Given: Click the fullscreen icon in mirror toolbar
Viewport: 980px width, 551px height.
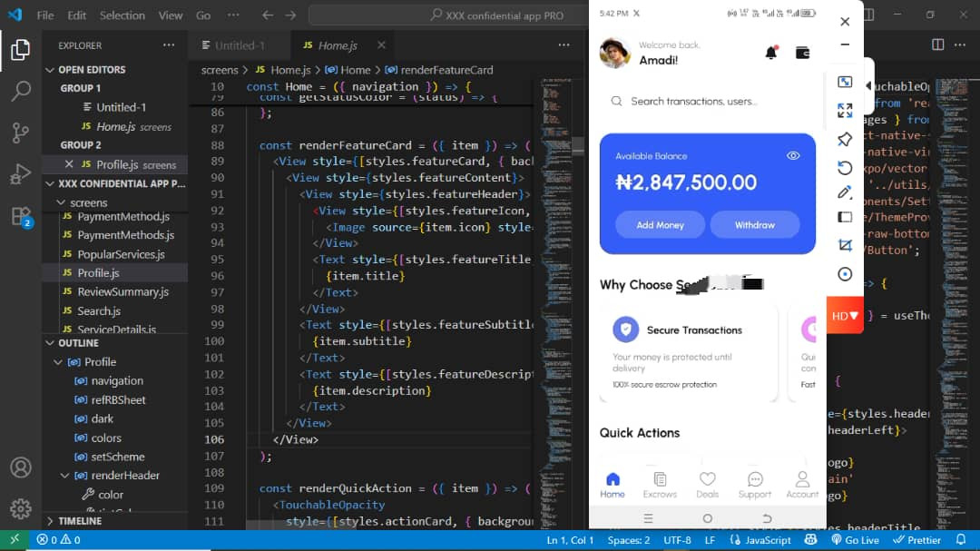Looking at the screenshot, I should coord(845,111).
